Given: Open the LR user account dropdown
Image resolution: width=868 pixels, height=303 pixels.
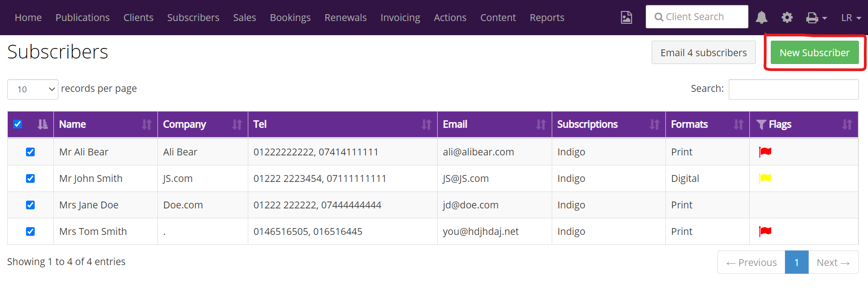Looking at the screenshot, I should (x=851, y=18).
